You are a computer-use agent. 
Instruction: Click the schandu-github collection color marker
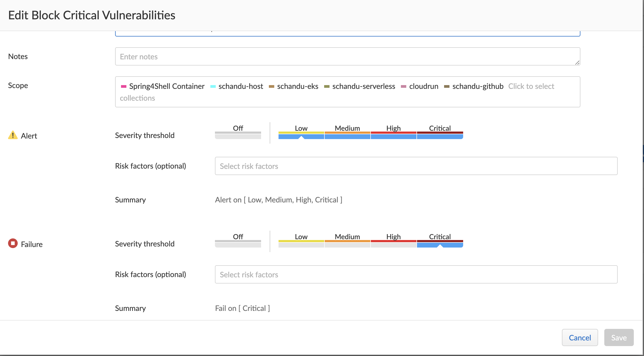click(x=447, y=86)
